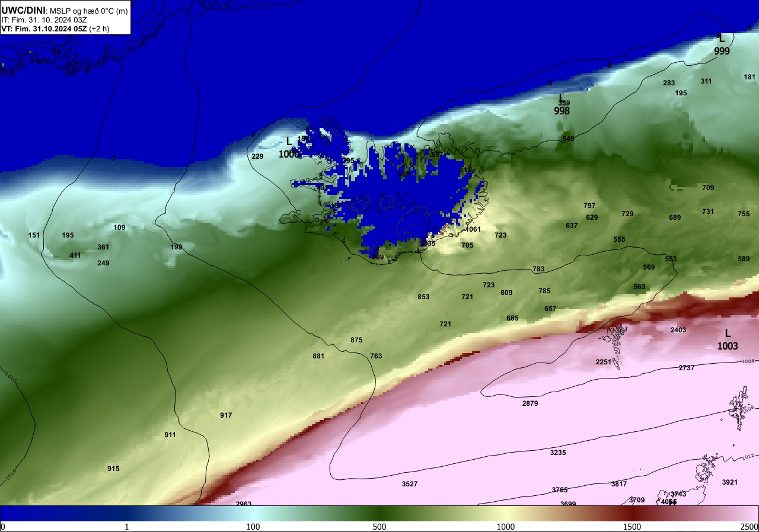Click the height value 555
This screenshot has height=532, width=759.
pyautogui.click(x=619, y=239)
